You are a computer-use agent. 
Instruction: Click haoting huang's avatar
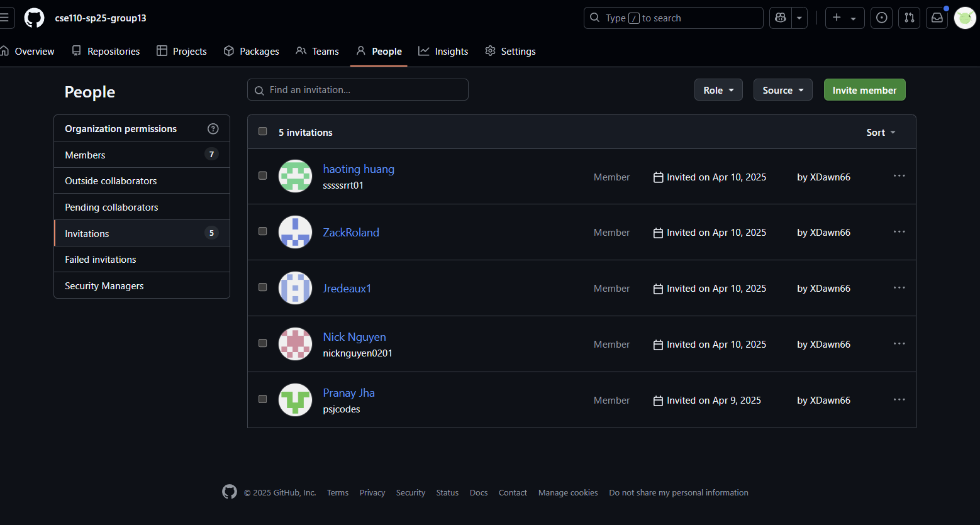tap(296, 176)
